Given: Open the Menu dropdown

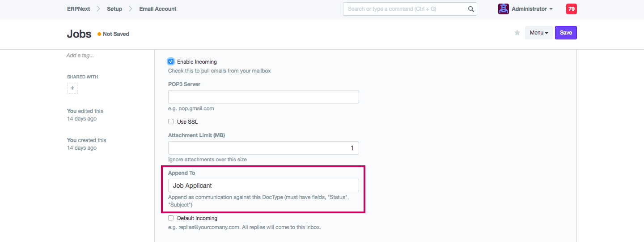Looking at the screenshot, I should pos(539,33).
